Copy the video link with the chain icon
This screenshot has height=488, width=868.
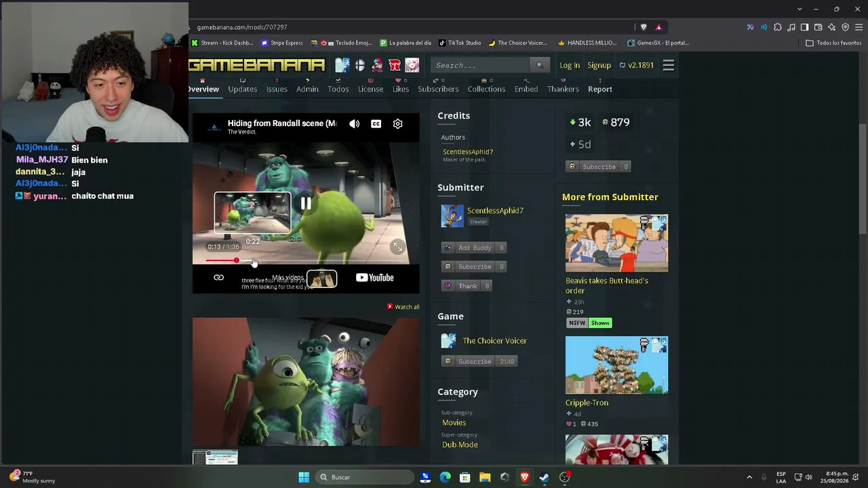tap(218, 277)
